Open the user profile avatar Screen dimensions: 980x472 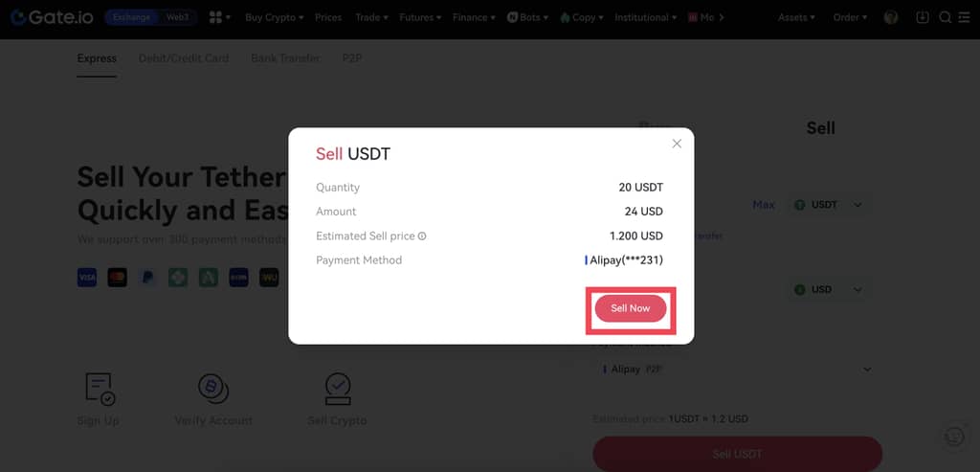(x=891, y=17)
